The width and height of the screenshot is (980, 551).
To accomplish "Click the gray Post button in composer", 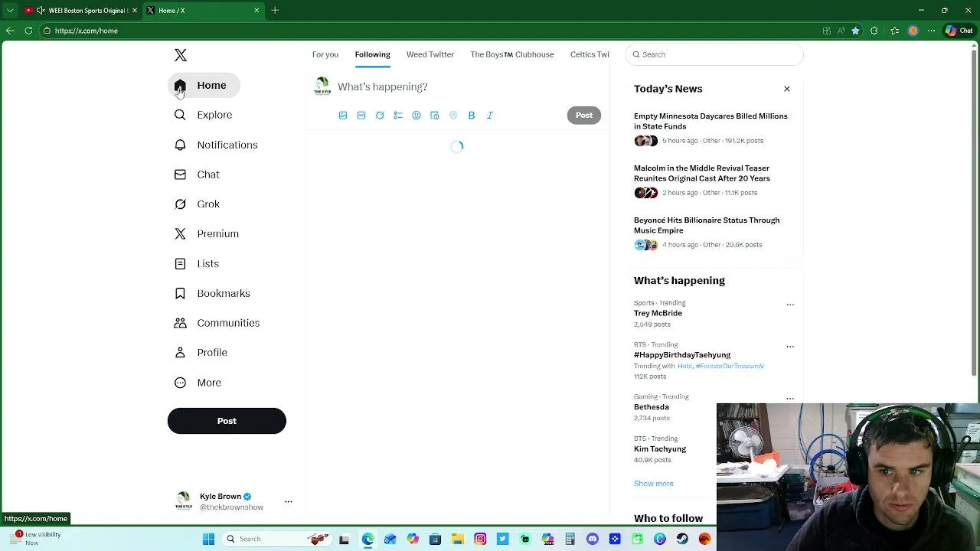I will 584,116.
